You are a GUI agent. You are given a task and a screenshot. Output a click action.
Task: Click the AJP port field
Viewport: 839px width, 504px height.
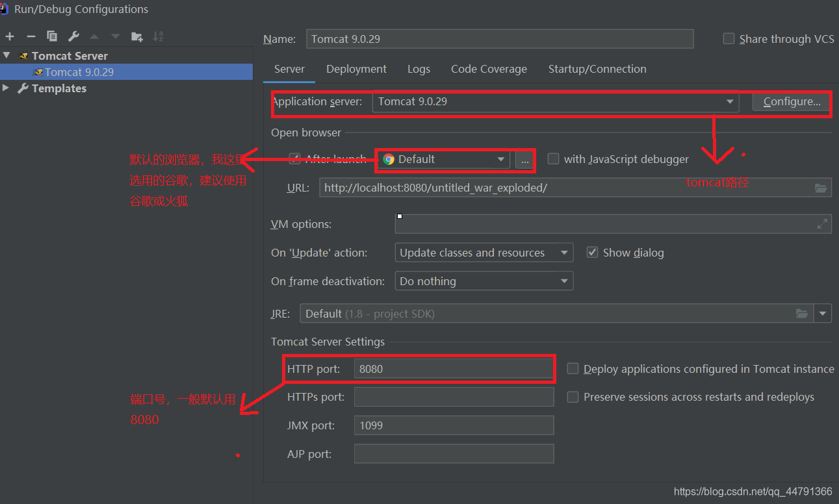pyautogui.click(x=454, y=454)
